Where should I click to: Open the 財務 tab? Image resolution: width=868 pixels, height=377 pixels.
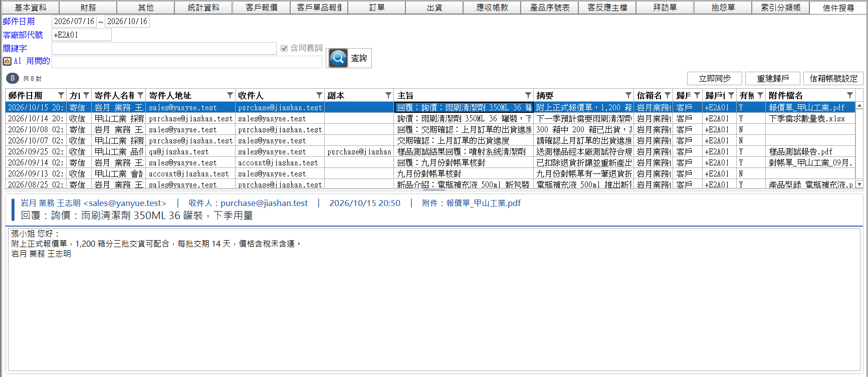point(88,8)
